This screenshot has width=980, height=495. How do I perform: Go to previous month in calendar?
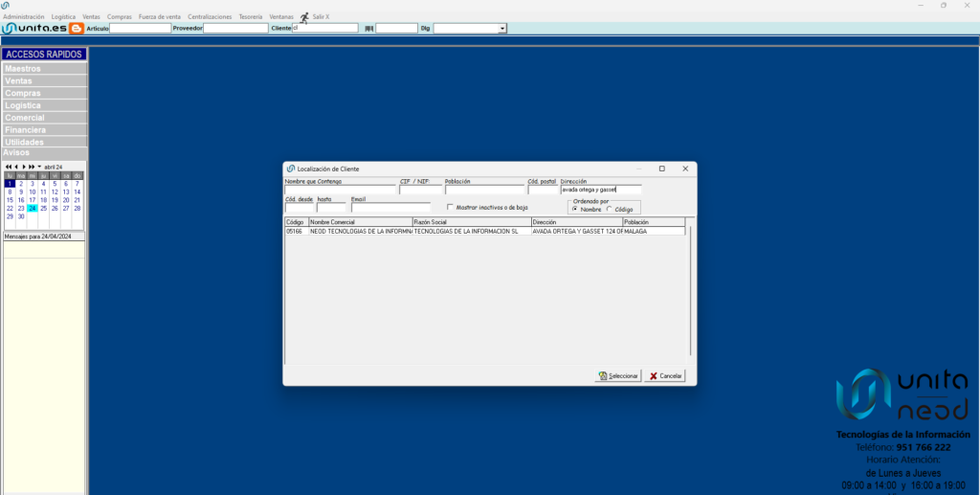pos(16,167)
